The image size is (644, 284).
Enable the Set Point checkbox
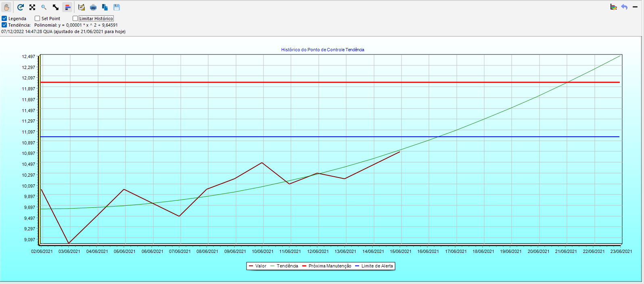38,19
